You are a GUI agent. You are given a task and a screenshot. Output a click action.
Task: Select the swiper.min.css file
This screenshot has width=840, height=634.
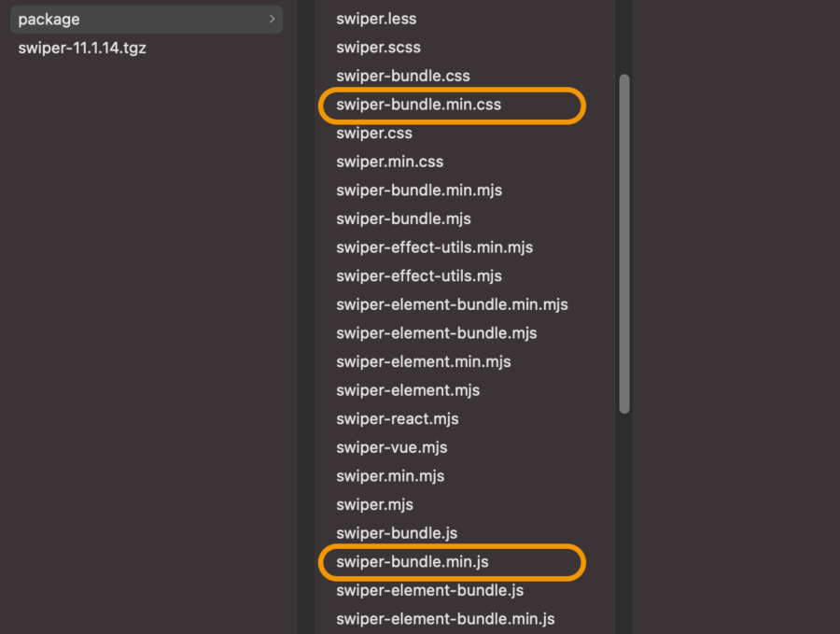(389, 162)
